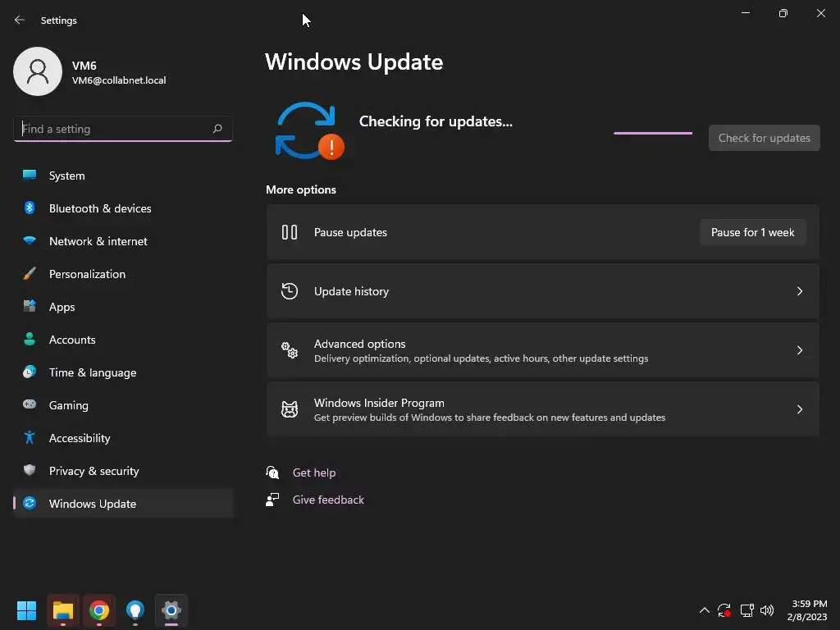This screenshot has height=630, width=840.
Task: Click the search magnifier icon in Find a setting
Action: click(217, 129)
